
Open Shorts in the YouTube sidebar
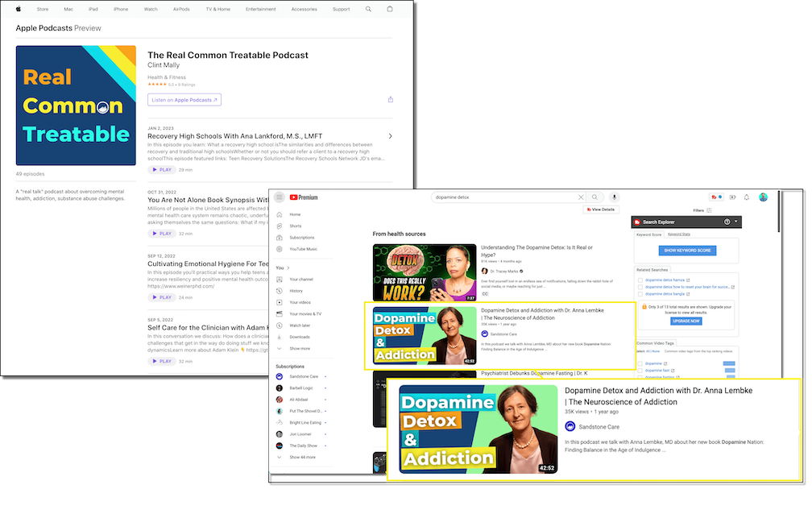pyautogui.click(x=295, y=226)
